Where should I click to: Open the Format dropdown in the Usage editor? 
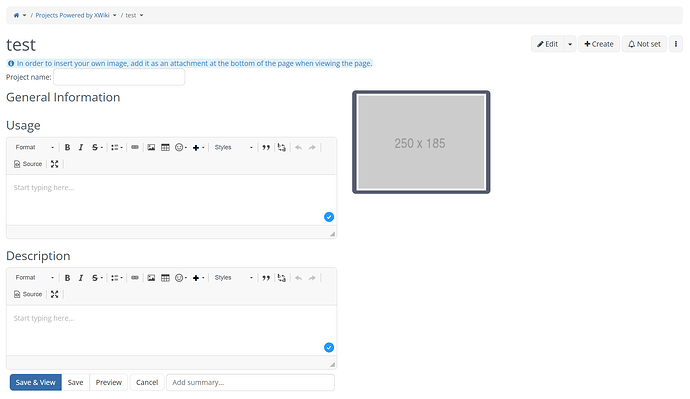coord(34,147)
